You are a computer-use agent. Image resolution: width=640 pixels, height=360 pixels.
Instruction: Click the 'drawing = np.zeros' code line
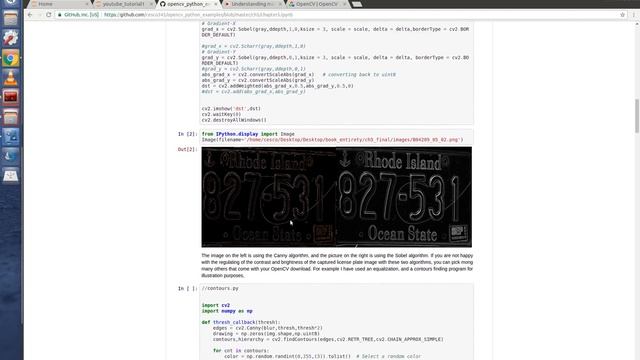266,333
